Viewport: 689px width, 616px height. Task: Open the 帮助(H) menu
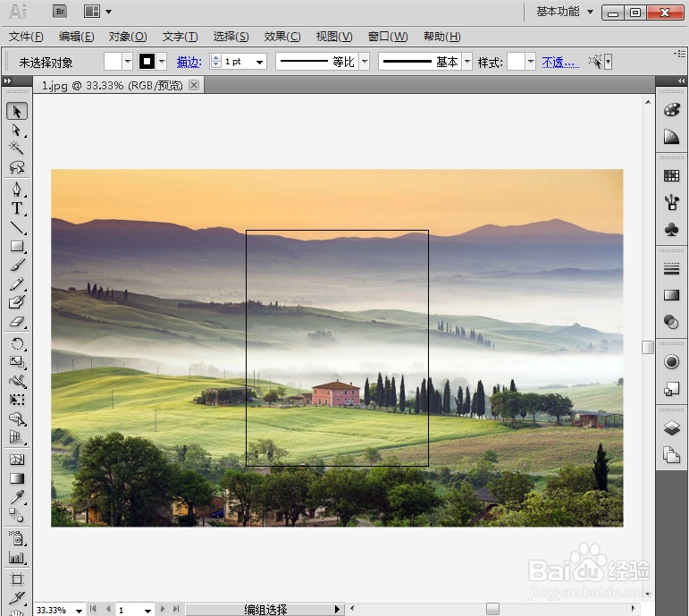(x=442, y=37)
